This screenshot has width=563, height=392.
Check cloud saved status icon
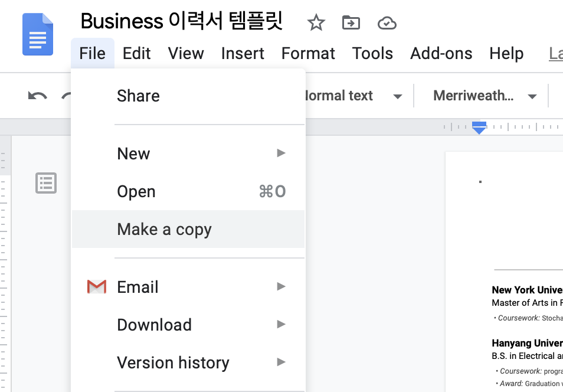(387, 24)
